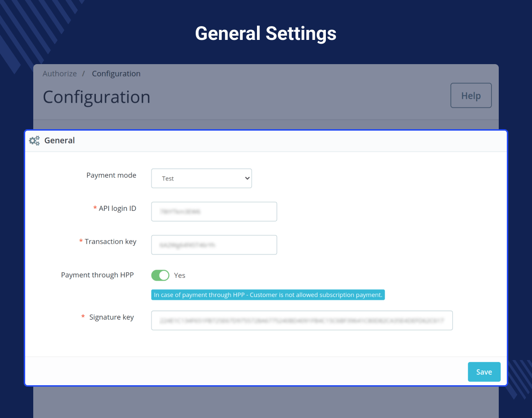
Task: Save the general configuration
Action: tap(484, 372)
